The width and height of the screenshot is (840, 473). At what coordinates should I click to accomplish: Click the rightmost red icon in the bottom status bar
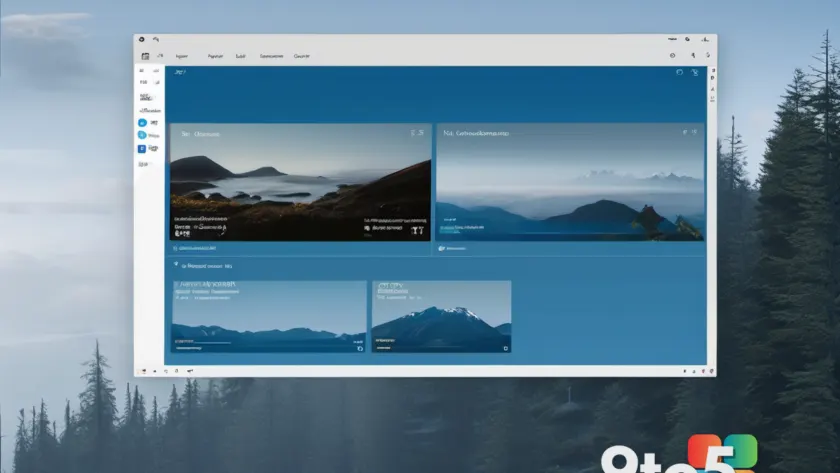(x=711, y=371)
